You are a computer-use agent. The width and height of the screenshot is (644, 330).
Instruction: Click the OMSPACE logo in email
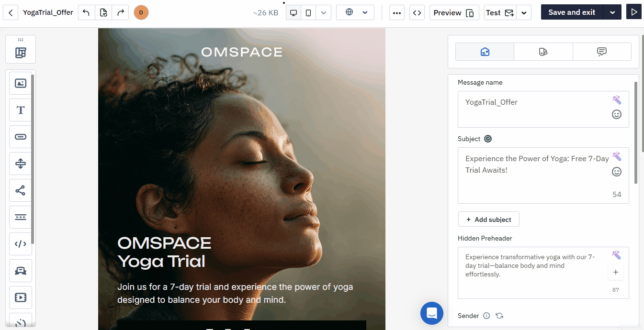(x=242, y=52)
